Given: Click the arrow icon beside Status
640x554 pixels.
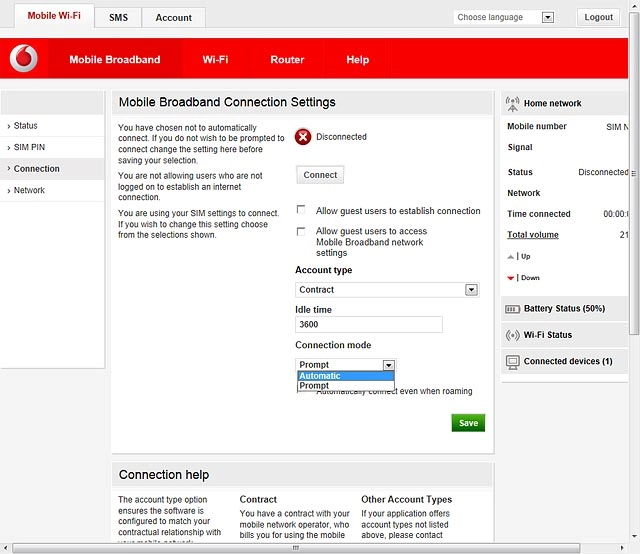Looking at the screenshot, I should (x=9, y=126).
